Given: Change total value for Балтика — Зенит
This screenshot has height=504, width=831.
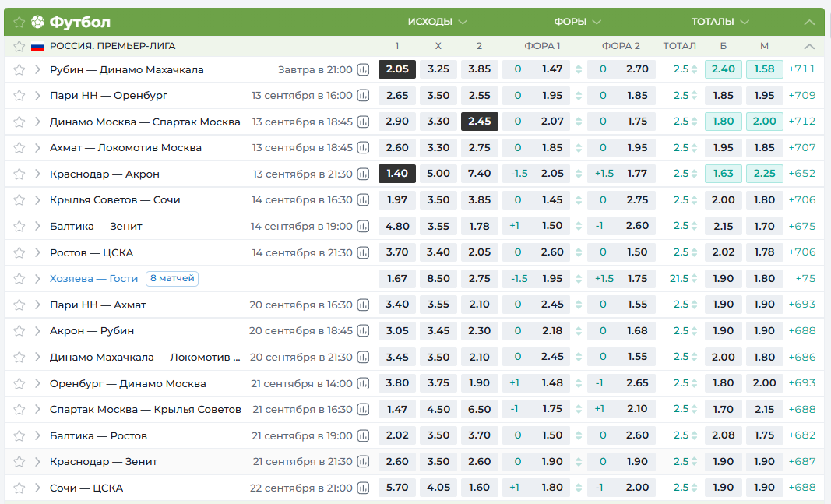Looking at the screenshot, I should pos(694,227).
